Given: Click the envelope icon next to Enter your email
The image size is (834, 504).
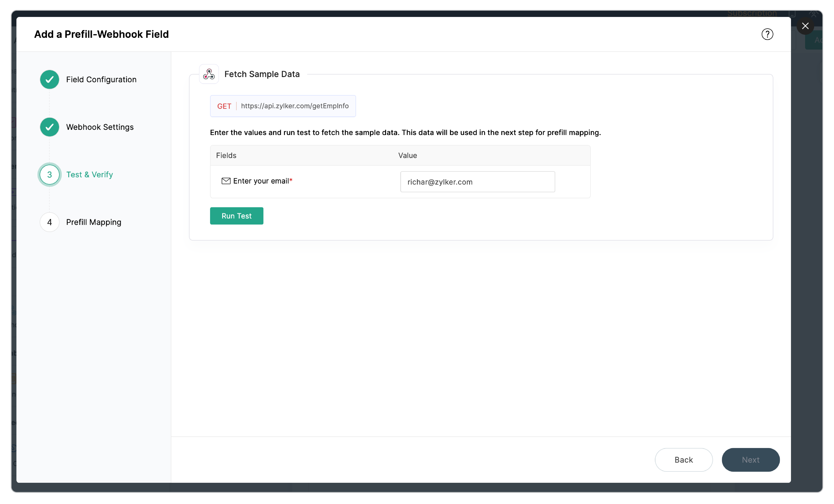Looking at the screenshot, I should [x=226, y=181].
